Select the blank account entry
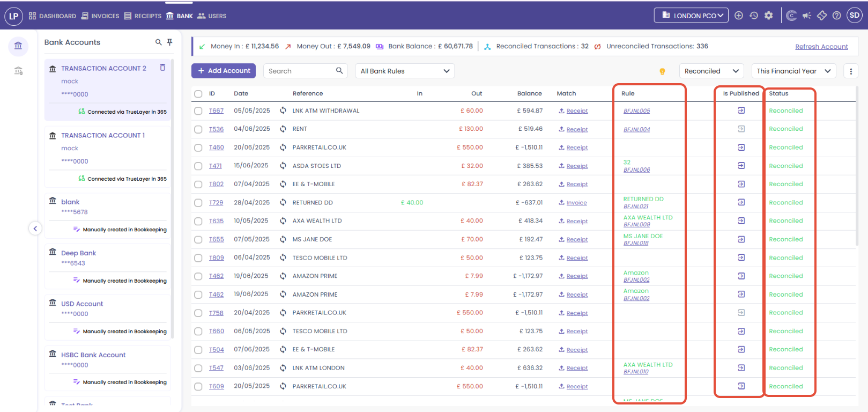Screen dimensions: 868x412 pos(108,215)
